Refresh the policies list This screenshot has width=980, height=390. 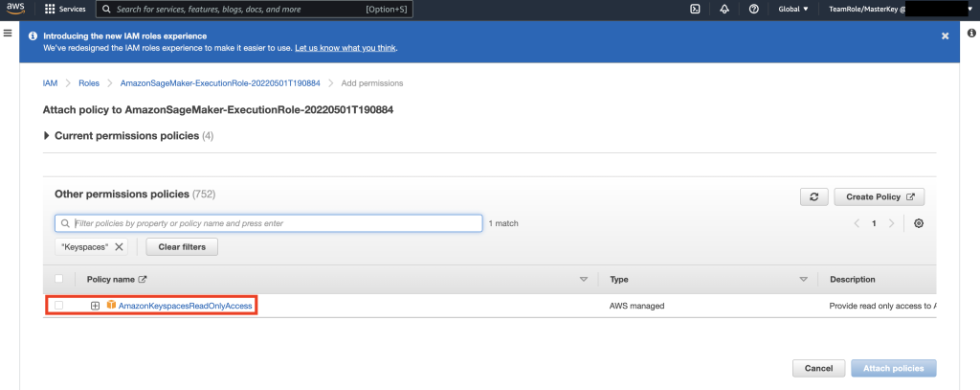(x=813, y=196)
